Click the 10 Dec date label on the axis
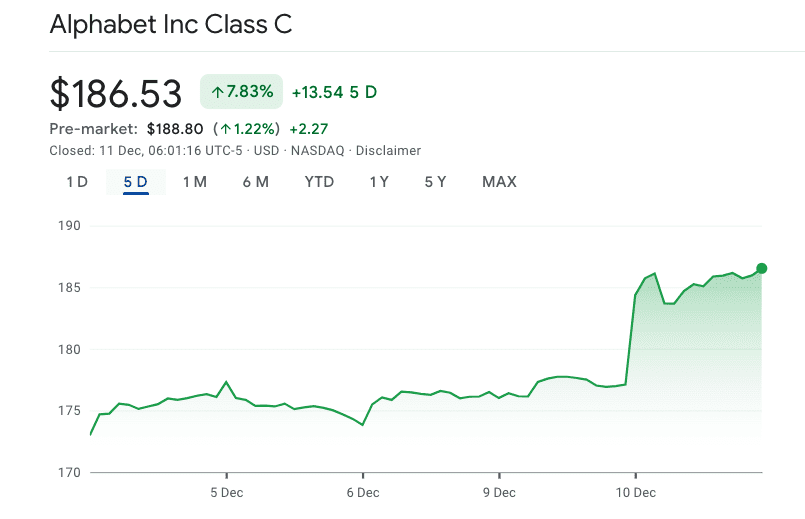This screenshot has height=519, width=805. tap(635, 493)
